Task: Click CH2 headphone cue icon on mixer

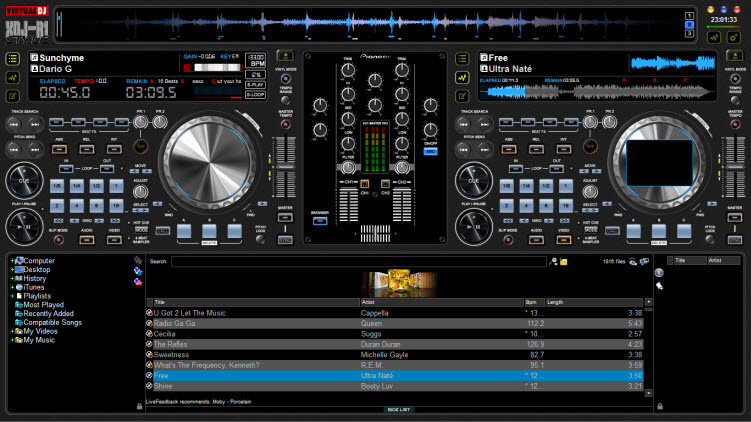Action: (385, 184)
